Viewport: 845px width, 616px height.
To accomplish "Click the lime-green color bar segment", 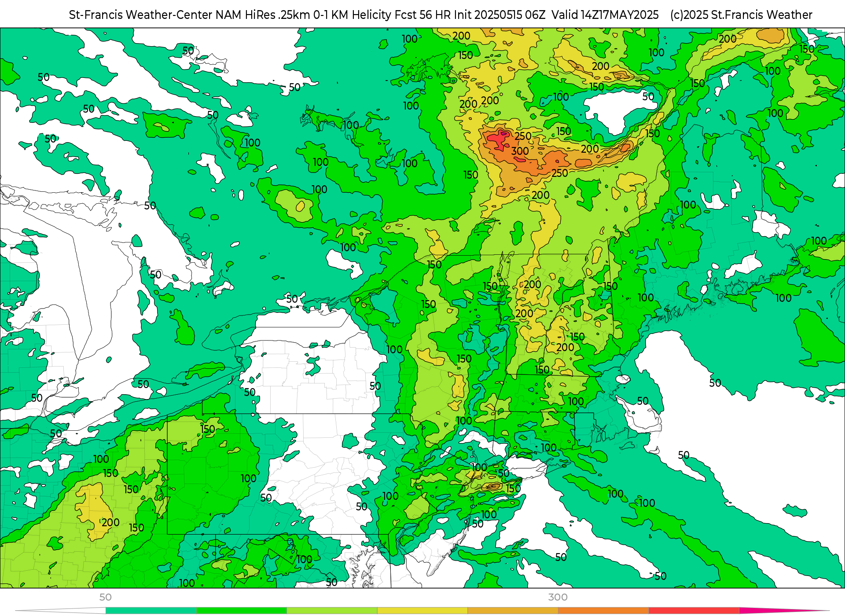I will point(332,610).
